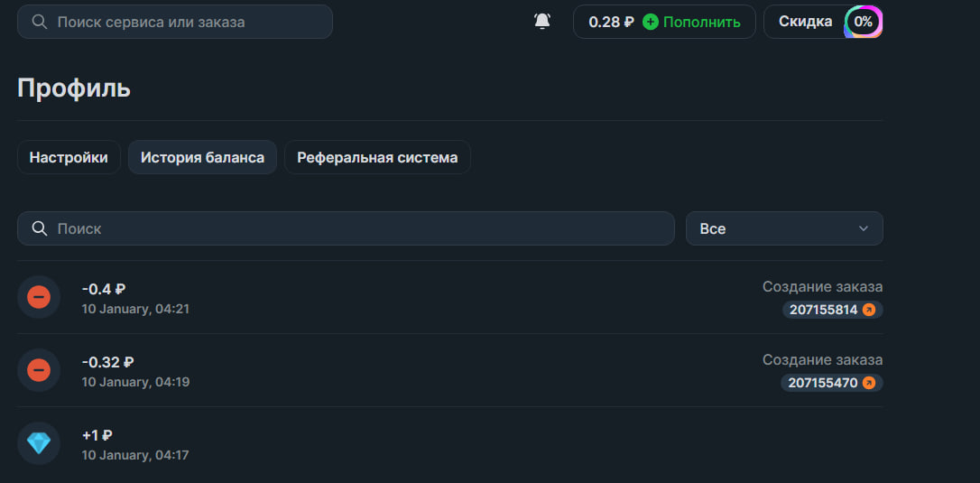Screen dimensions: 980x483
Task: Open the Реферальная система tab
Action: pyautogui.click(x=377, y=157)
